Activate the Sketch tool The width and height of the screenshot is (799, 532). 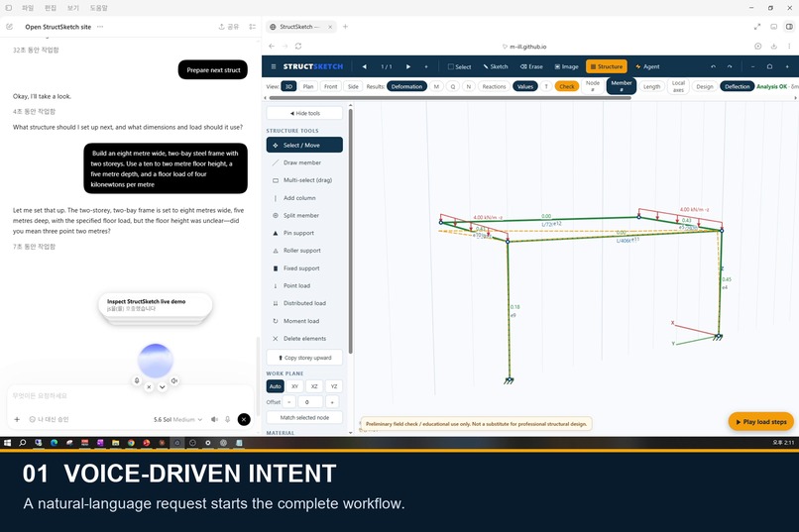point(496,66)
